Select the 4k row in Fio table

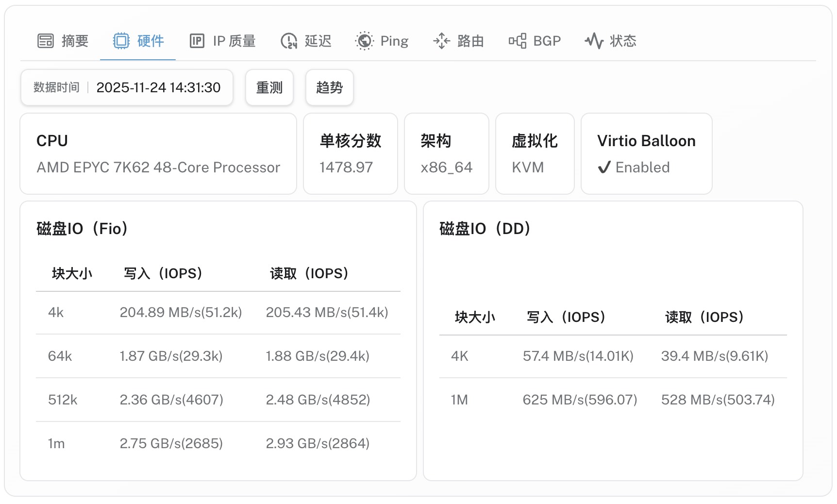pos(218,312)
